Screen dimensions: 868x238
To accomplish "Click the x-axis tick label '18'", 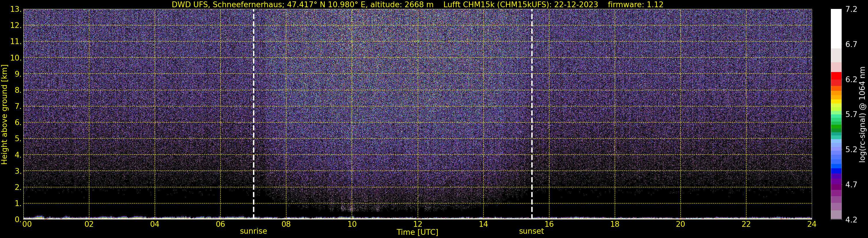I will coord(614,224).
